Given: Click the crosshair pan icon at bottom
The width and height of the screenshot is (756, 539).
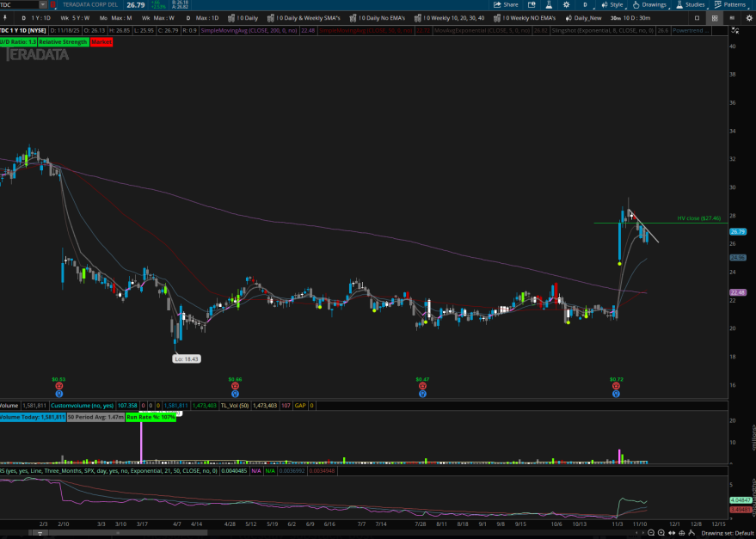Looking at the screenshot, I should (682, 533).
